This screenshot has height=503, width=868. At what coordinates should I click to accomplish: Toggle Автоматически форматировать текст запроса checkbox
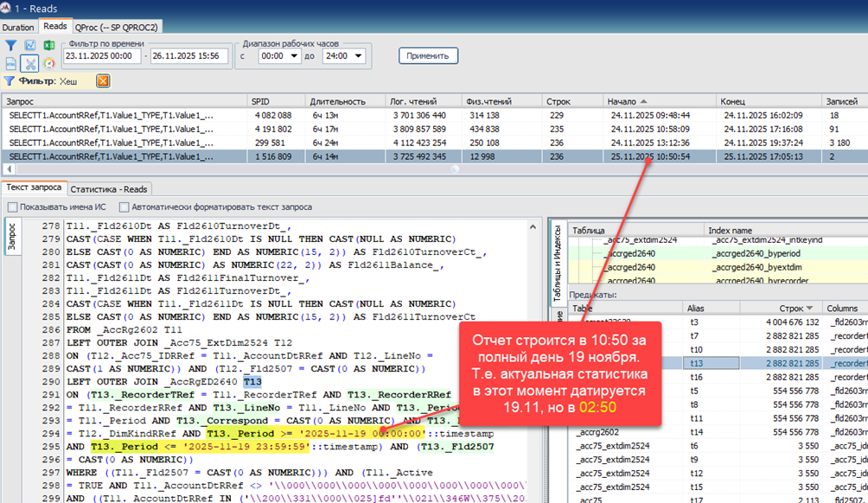tap(124, 207)
